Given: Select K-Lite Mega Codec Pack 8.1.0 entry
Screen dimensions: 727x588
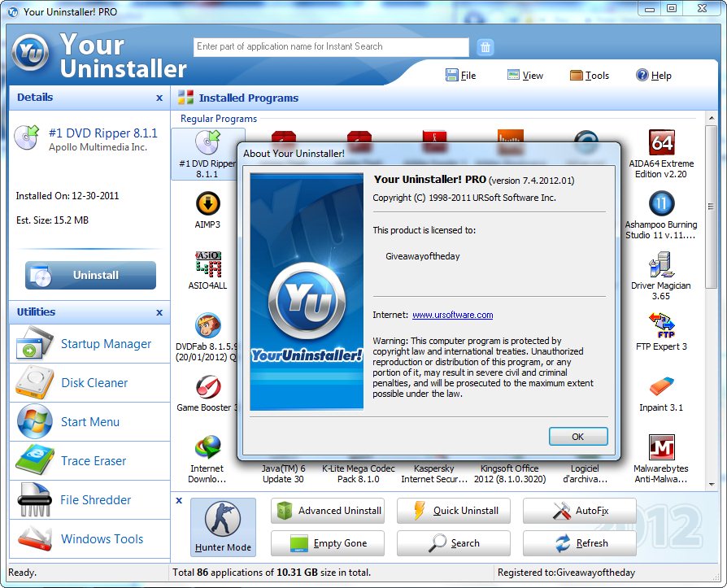Looking at the screenshot, I should (x=359, y=473).
